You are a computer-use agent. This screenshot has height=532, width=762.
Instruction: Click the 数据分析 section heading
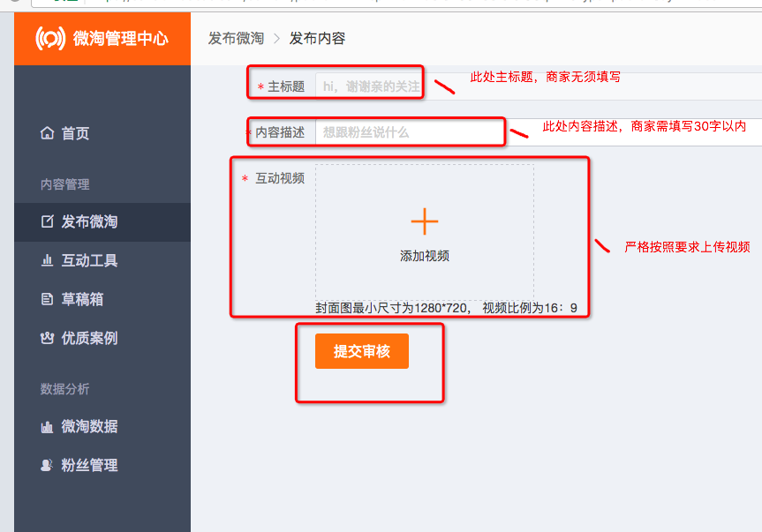pos(64,389)
